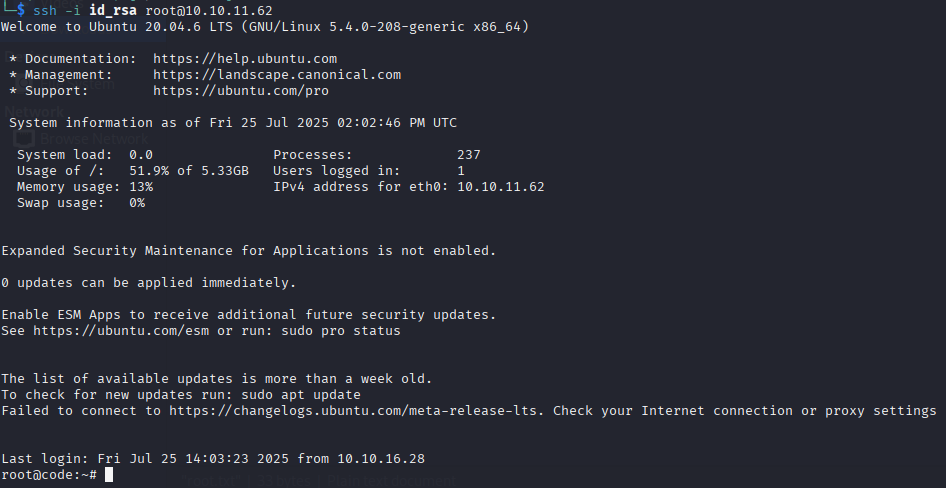
Task: Click the Swap usage 0% value
Action: 137,203
